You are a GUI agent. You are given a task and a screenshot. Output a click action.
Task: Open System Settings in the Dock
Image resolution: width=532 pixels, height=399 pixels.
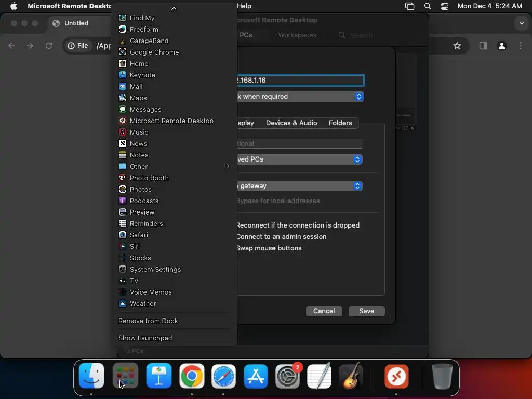click(x=288, y=376)
